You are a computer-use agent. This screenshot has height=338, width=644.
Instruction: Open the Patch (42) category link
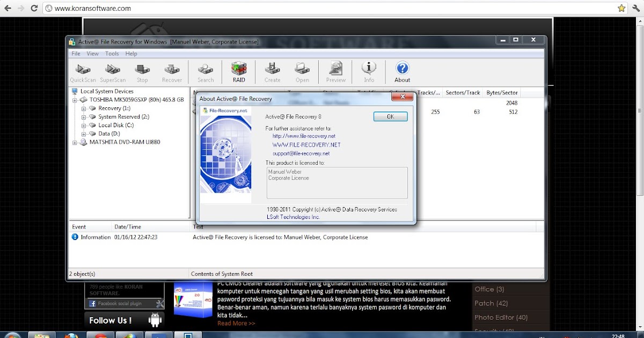coord(491,303)
